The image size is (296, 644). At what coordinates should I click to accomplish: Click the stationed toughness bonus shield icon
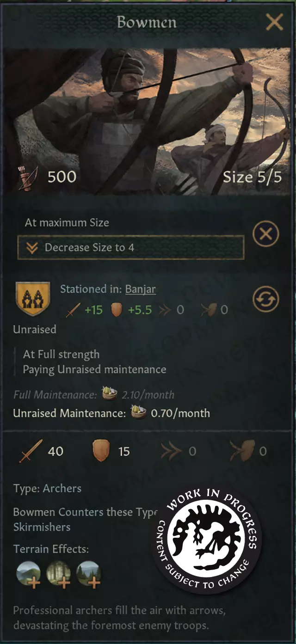(117, 310)
